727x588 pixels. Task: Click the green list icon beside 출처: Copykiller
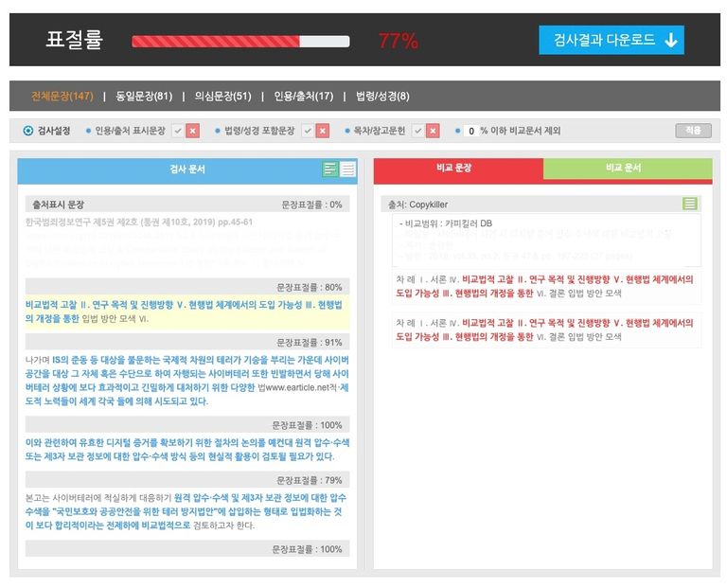(x=689, y=204)
